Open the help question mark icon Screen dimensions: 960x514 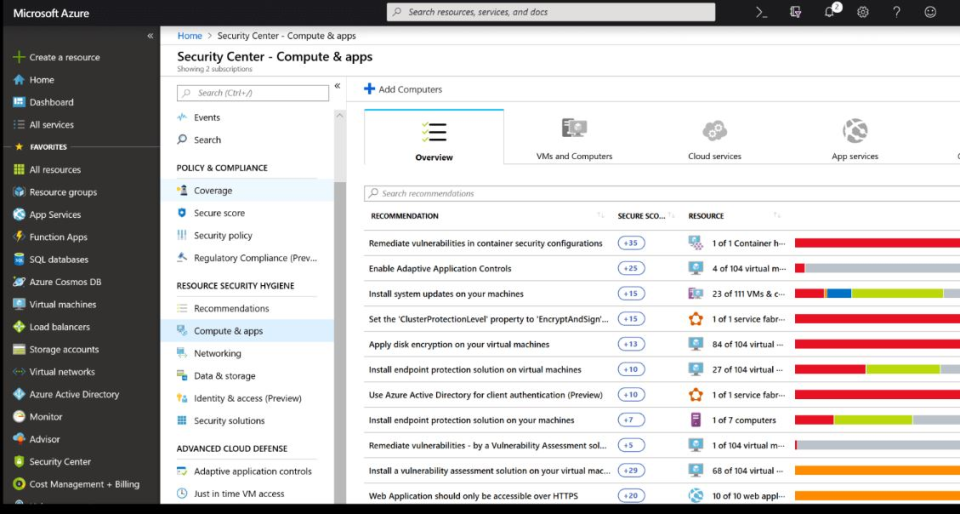896,12
